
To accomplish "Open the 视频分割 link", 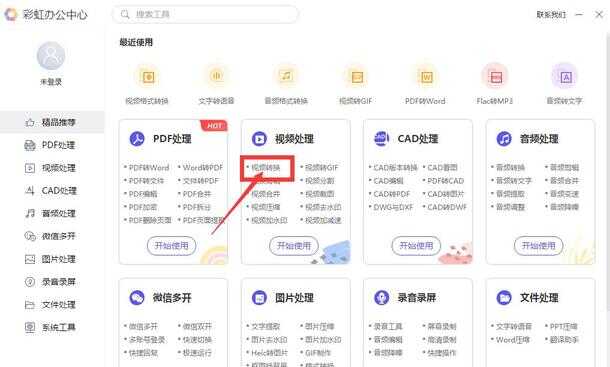I will coord(320,181).
